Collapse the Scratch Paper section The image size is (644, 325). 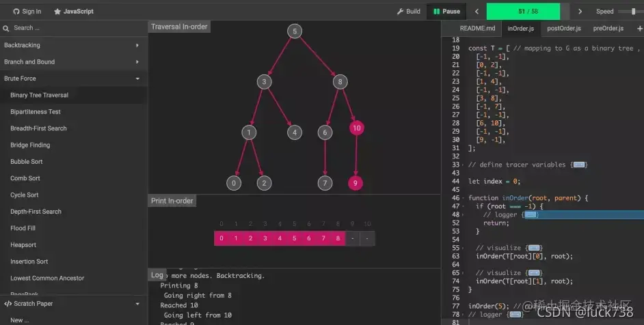(137, 304)
